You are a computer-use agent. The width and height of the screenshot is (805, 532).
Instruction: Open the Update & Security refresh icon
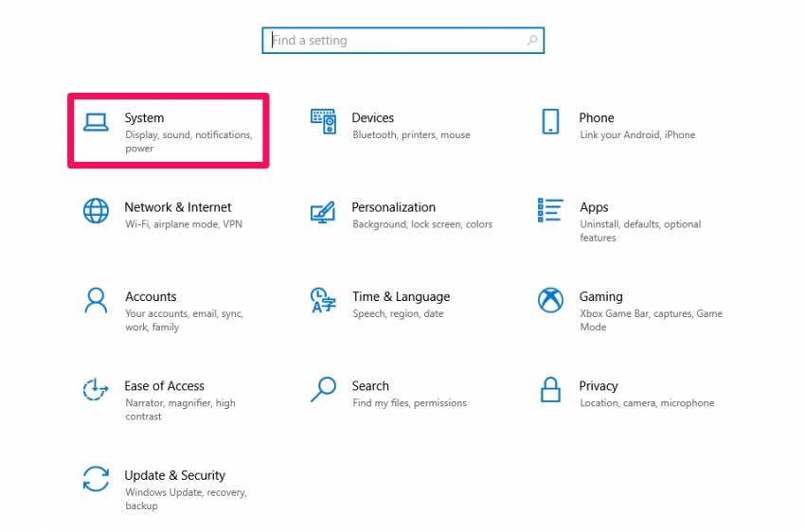96,479
